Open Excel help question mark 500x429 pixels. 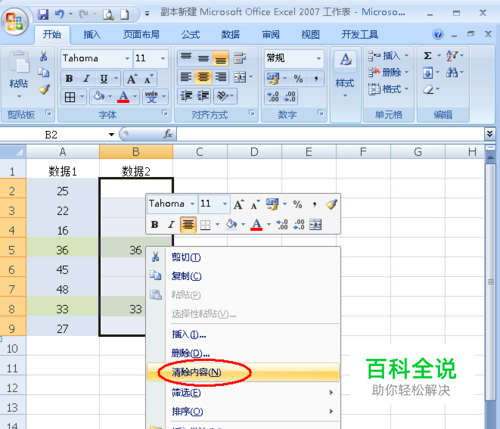[438, 34]
